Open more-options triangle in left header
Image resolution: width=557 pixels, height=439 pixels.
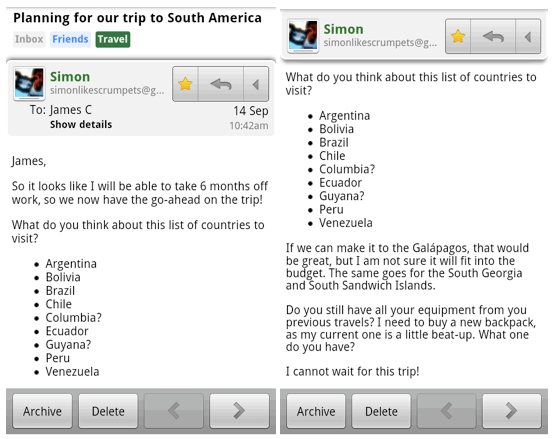tap(256, 84)
